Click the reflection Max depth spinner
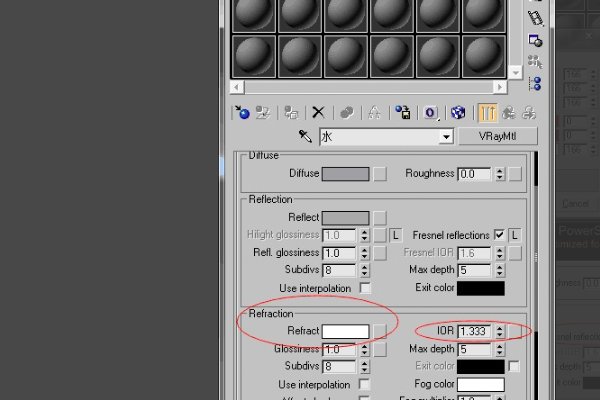Screen dimensions: 600x400 tap(499, 270)
